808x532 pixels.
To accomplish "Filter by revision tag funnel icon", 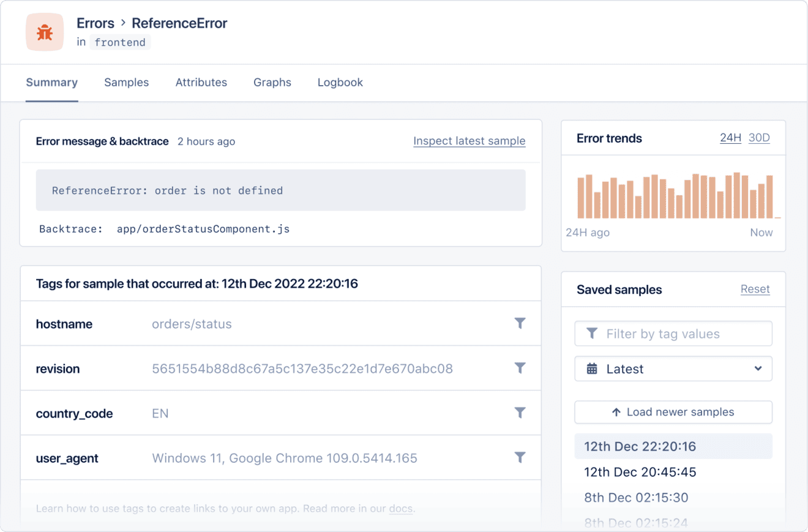I will [x=520, y=368].
